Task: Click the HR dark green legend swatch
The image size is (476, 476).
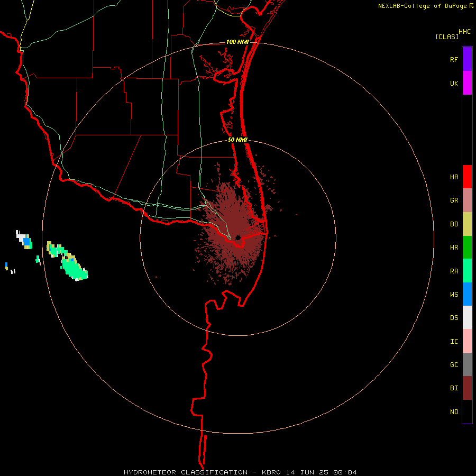Action: (x=467, y=248)
